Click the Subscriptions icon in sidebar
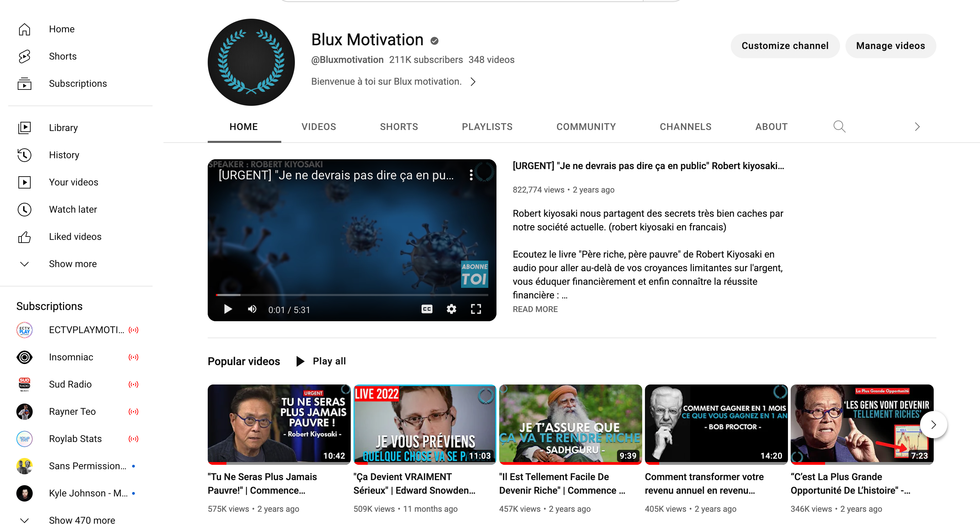 25,84
